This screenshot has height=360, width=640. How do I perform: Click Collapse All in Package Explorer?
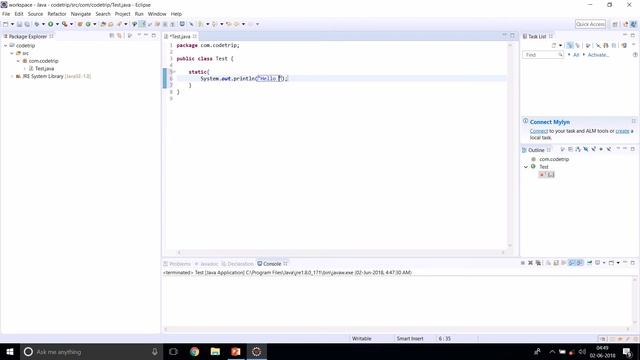112,36
